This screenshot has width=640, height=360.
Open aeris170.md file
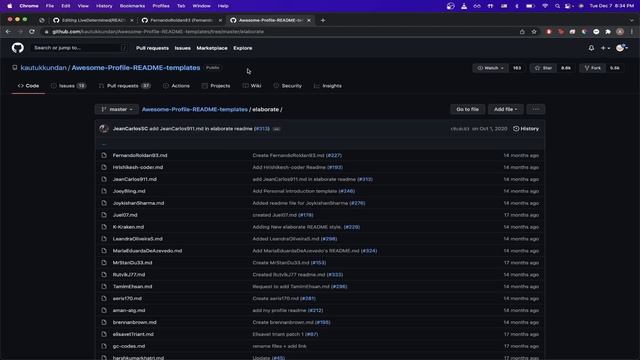click(x=127, y=298)
